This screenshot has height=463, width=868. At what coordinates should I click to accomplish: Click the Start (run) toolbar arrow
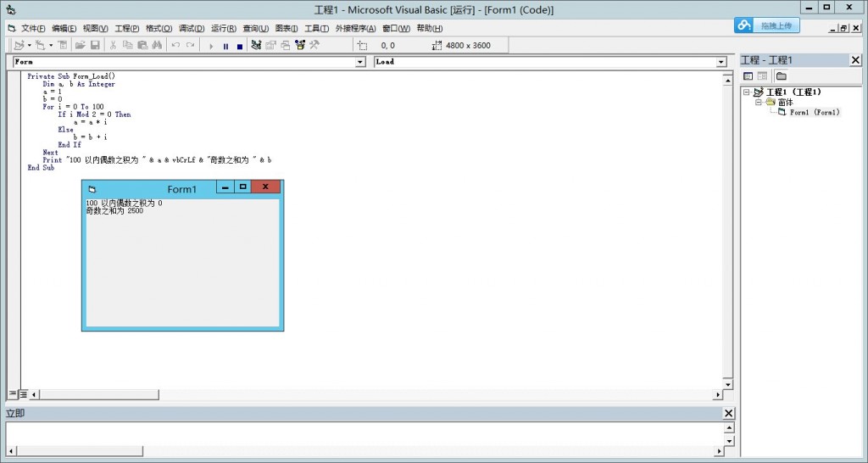[x=212, y=46]
